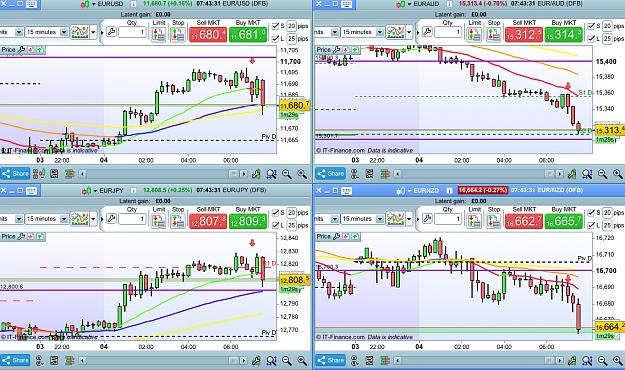
Task: Toggle L 25 pips checkbox in EURNZD panel
Action: pos(591,225)
